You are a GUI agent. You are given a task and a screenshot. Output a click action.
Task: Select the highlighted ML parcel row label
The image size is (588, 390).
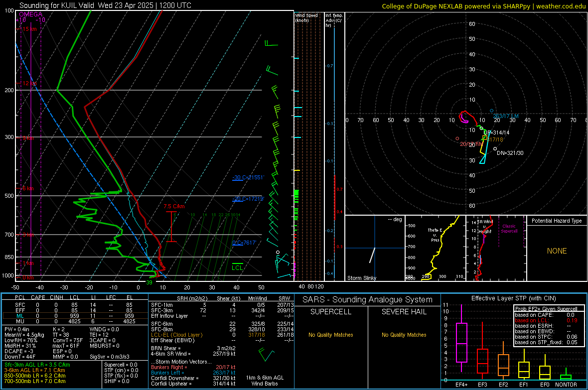point(20,316)
